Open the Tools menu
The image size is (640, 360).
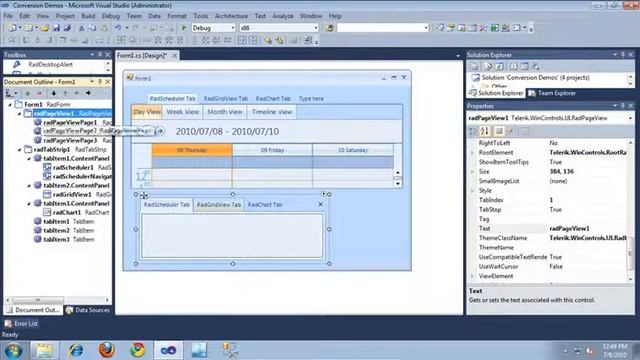pyautogui.click(x=201, y=16)
